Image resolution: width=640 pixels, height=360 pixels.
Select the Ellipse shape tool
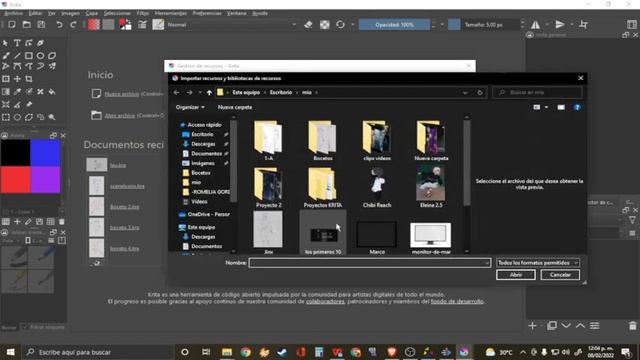[40, 56]
